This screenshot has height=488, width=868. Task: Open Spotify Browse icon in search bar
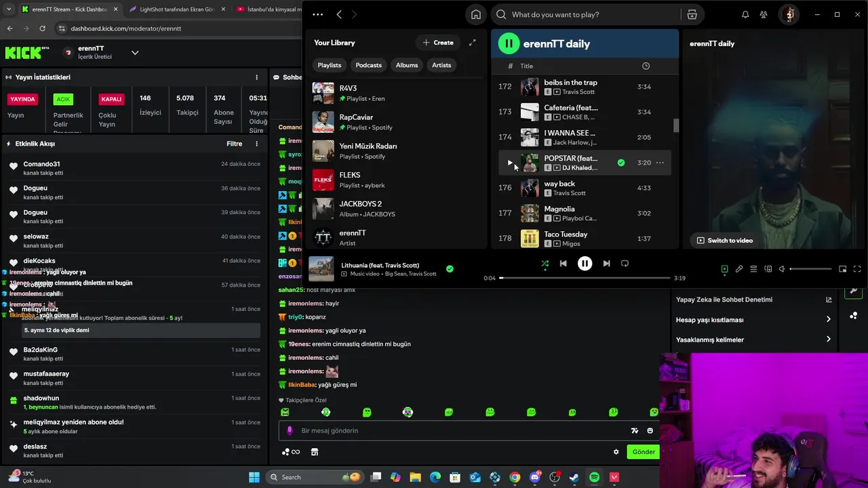(x=692, y=14)
